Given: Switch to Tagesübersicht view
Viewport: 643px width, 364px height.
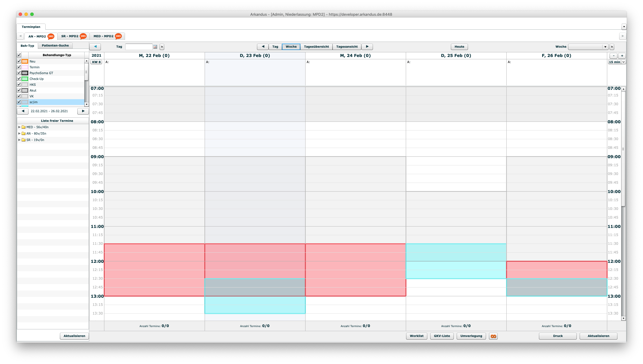Looking at the screenshot, I should tap(316, 47).
